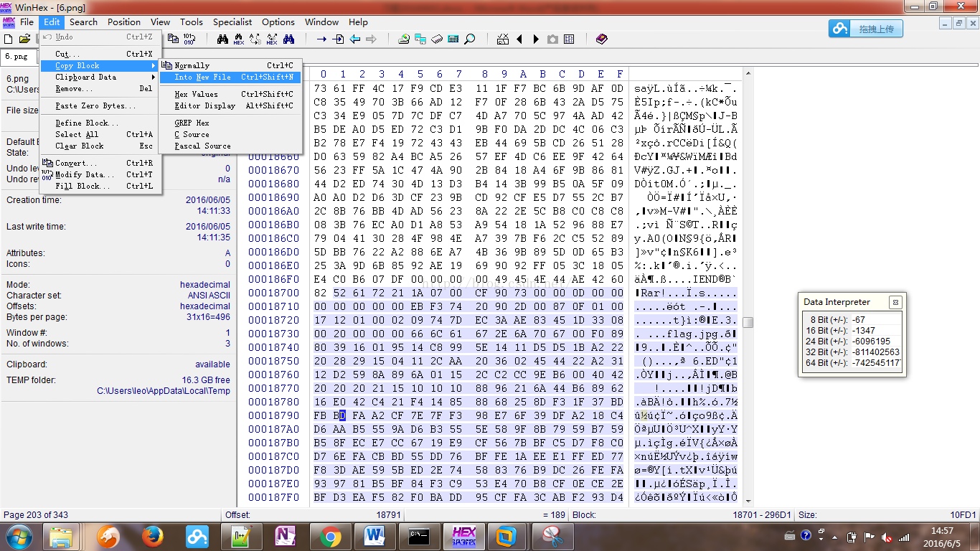The height and width of the screenshot is (551, 980).
Task: Open the Specialist menu
Action: coord(232,22)
